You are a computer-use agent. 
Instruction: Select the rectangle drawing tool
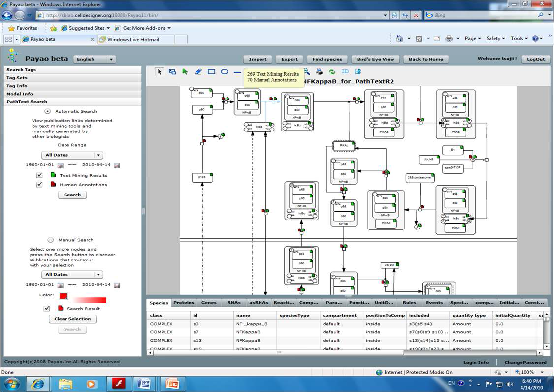[211, 72]
